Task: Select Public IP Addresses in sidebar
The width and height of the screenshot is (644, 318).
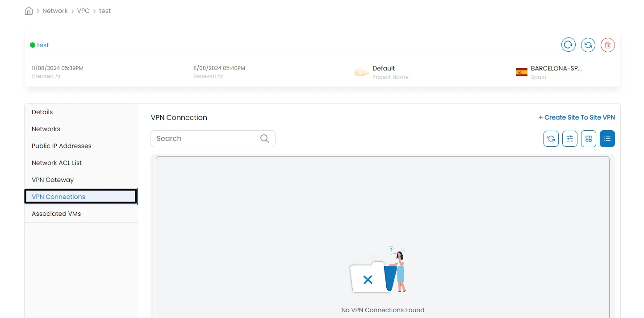Action: click(62, 146)
